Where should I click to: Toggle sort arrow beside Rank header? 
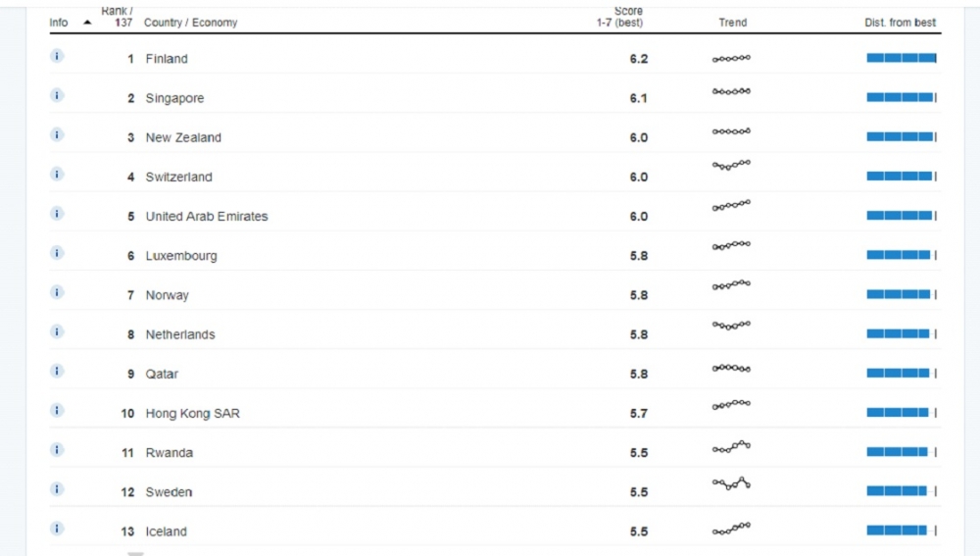(x=87, y=23)
